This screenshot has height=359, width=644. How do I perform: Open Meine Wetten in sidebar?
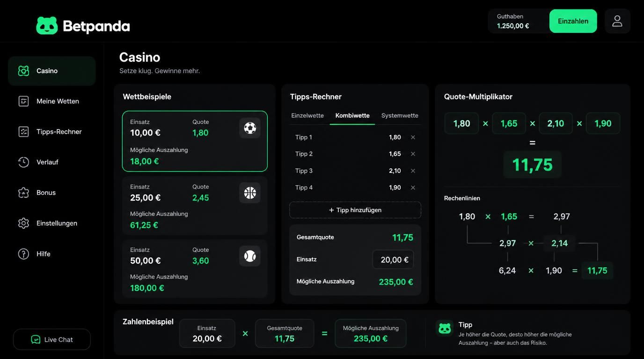(x=51, y=101)
